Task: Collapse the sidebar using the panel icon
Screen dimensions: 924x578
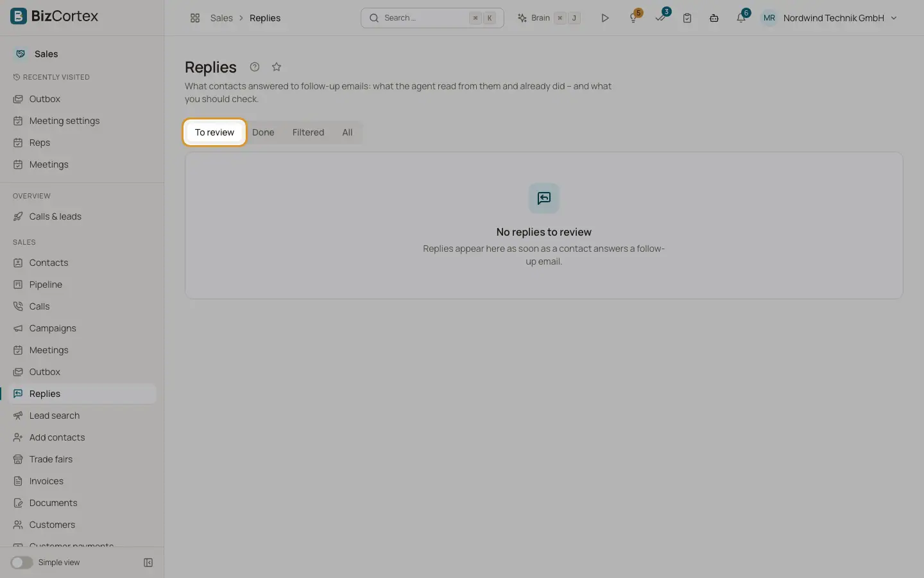Action: [x=148, y=563]
